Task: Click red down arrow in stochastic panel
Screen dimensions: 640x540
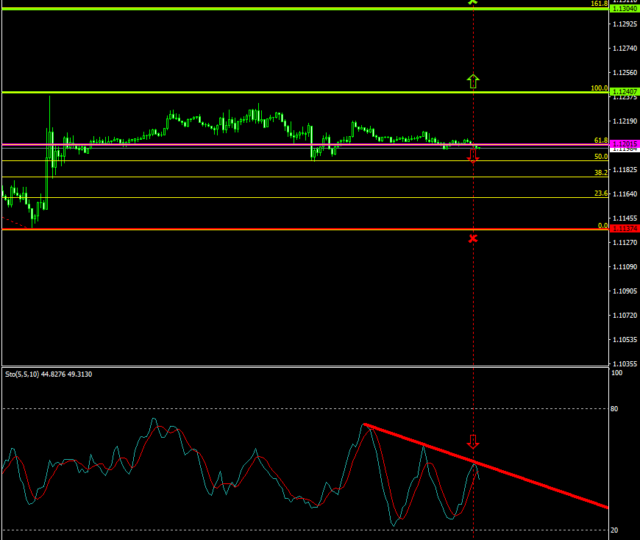Action: click(473, 442)
